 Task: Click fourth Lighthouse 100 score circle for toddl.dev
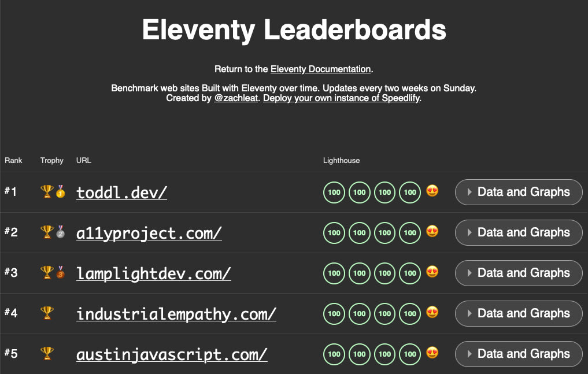click(x=410, y=192)
